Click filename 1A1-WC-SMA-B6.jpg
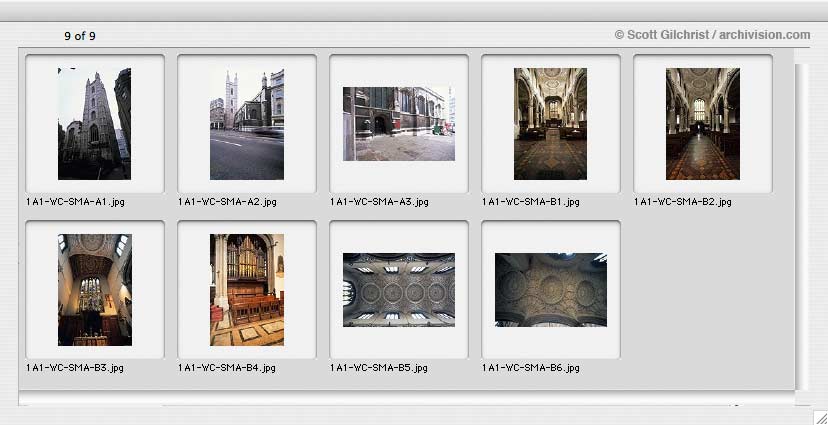Viewport: 828px width, 425px height. [531, 368]
